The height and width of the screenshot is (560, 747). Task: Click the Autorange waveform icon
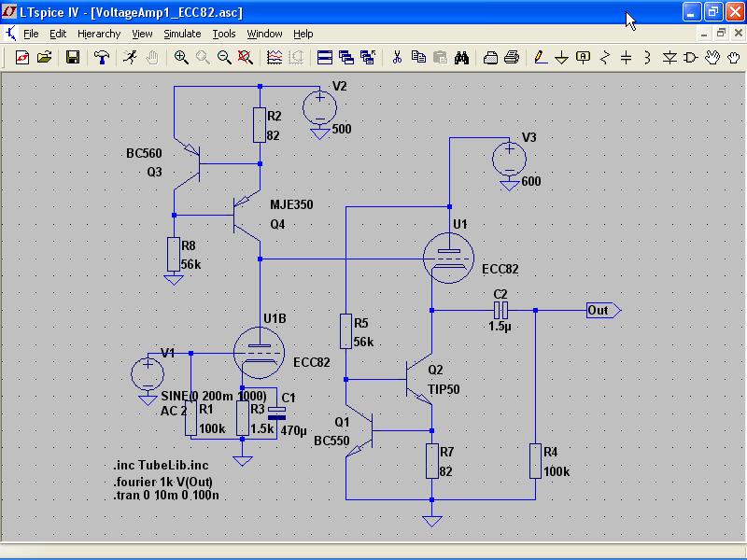pos(275,58)
